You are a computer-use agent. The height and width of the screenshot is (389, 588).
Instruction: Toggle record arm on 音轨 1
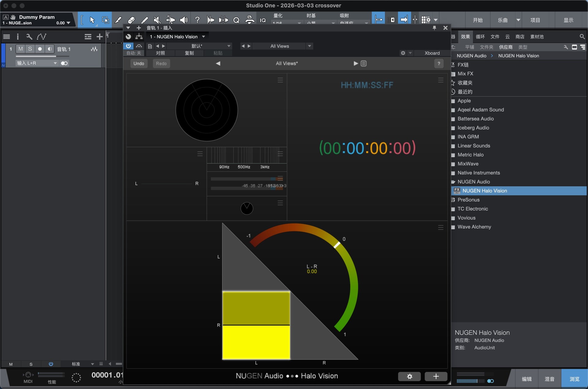click(x=40, y=49)
